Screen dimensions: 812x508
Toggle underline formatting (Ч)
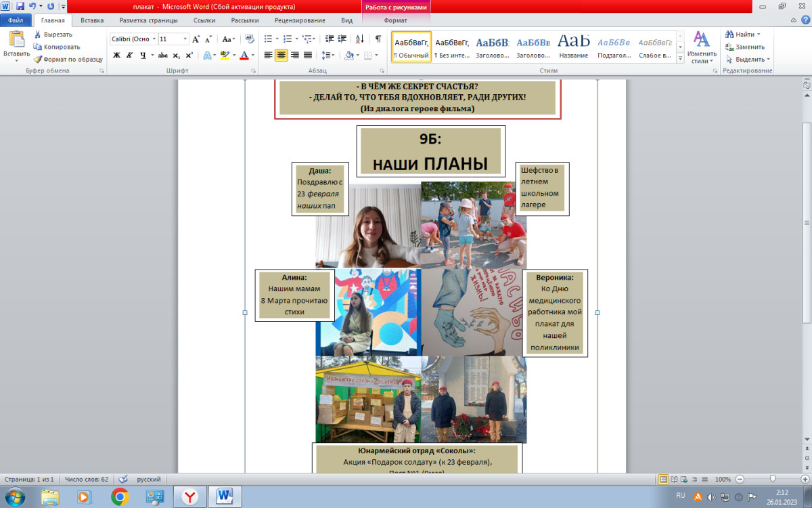[142, 56]
